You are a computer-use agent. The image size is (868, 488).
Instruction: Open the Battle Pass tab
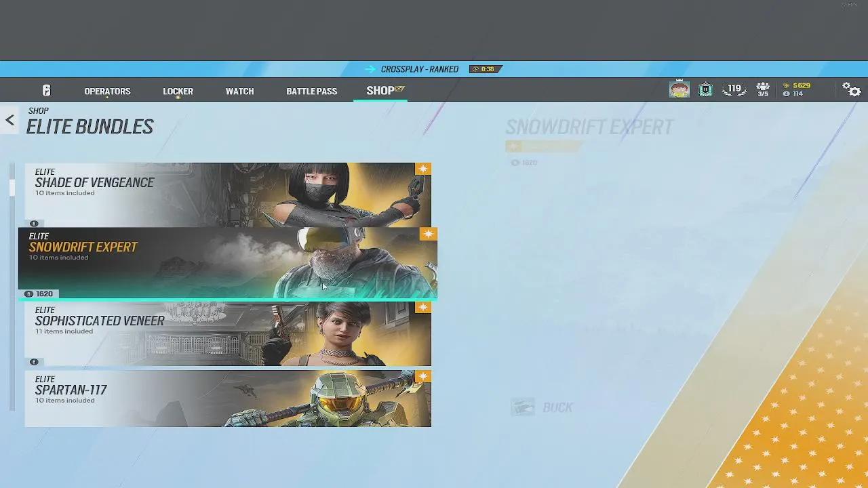pyautogui.click(x=311, y=91)
